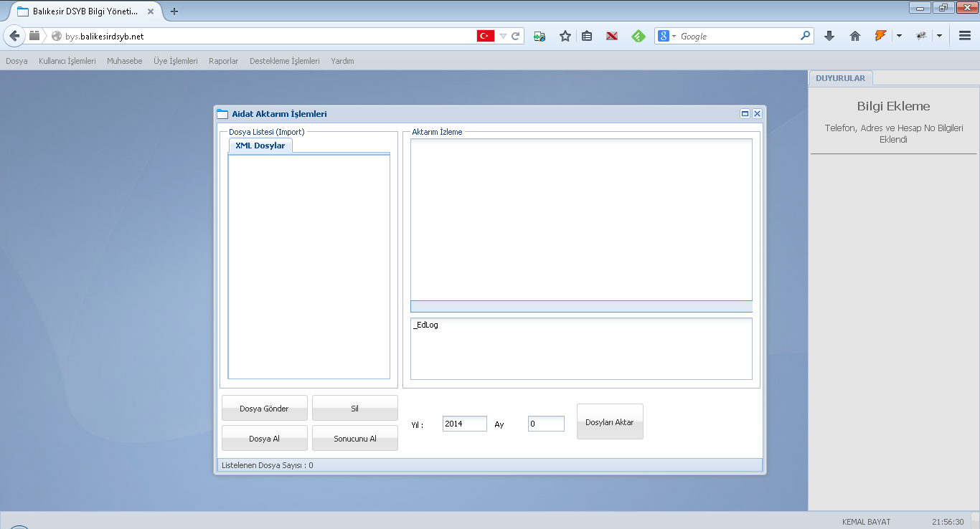
Task: Focus the Yıl input field showing 2014
Action: 464,424
